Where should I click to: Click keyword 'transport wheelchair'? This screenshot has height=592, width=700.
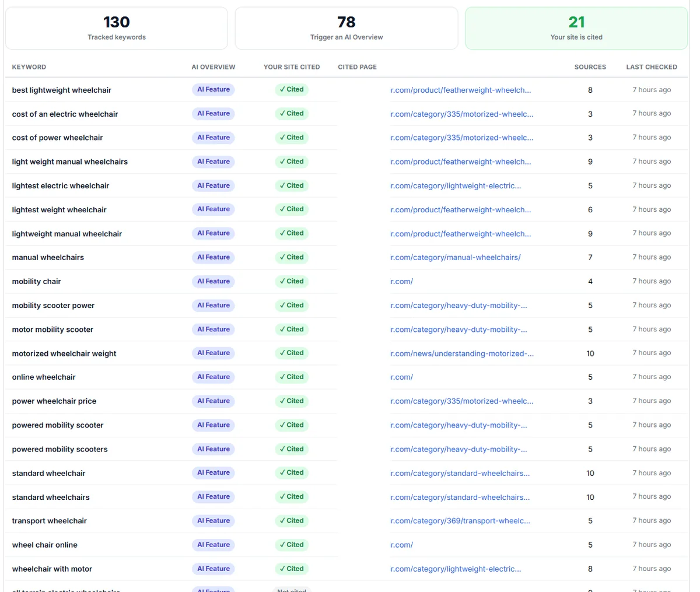(x=49, y=521)
